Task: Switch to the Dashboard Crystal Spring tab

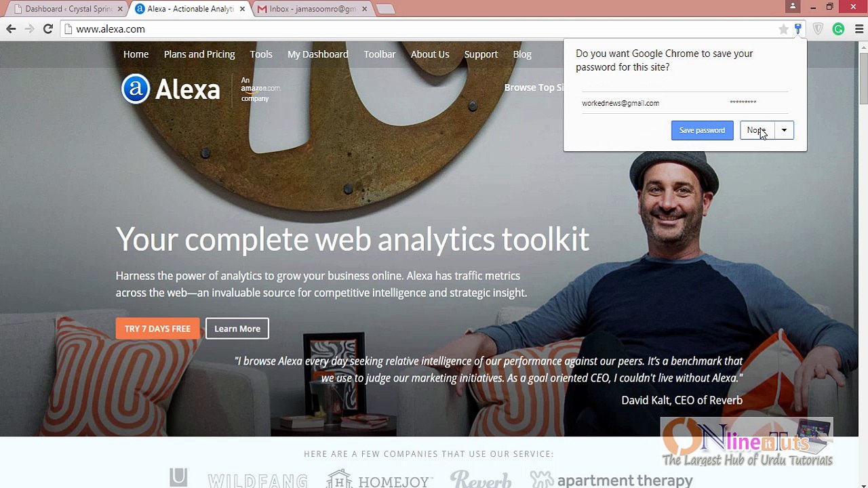Action: 66,9
